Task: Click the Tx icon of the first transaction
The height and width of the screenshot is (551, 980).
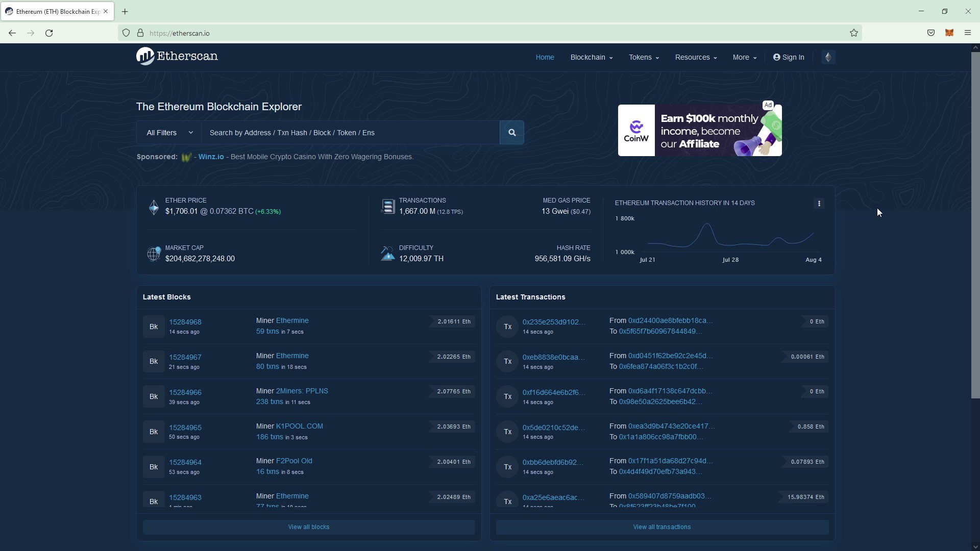Action: point(507,326)
